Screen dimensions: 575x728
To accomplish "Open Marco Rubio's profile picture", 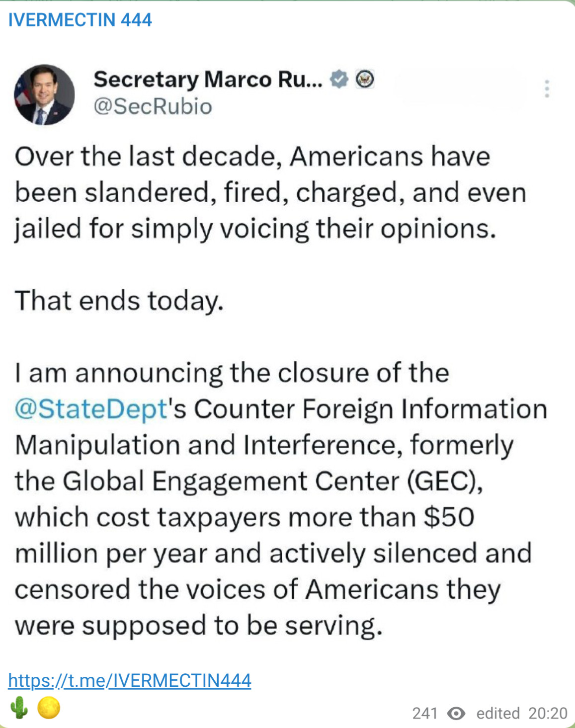I will [44, 94].
